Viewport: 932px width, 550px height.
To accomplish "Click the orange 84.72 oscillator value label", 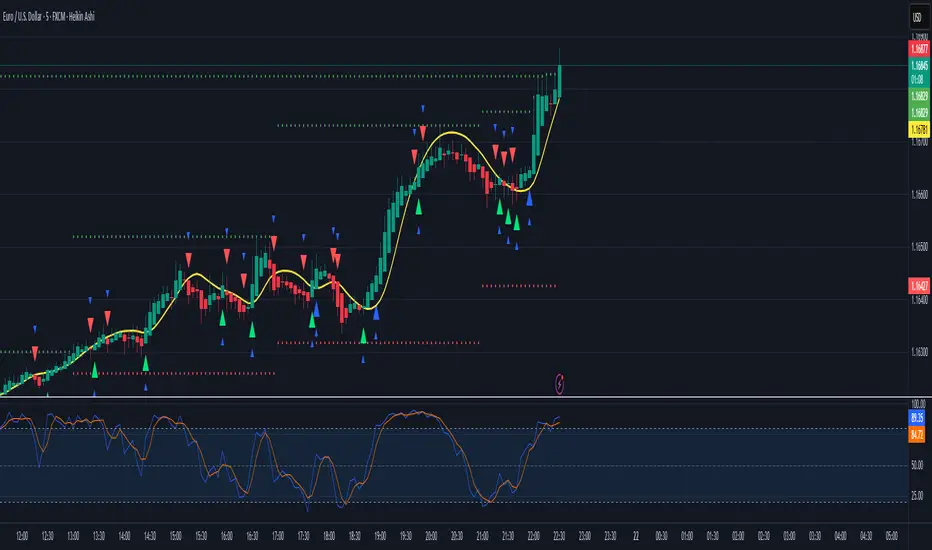I will (917, 435).
